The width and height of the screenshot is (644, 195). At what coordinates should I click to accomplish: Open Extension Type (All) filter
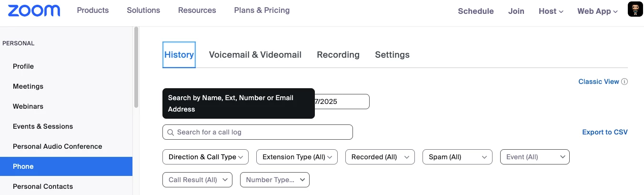pyautogui.click(x=297, y=157)
